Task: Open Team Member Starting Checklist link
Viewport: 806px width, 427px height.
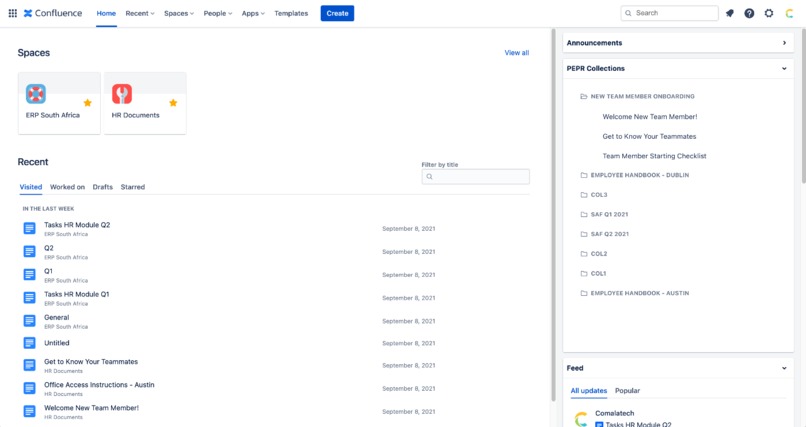Action: tap(654, 156)
